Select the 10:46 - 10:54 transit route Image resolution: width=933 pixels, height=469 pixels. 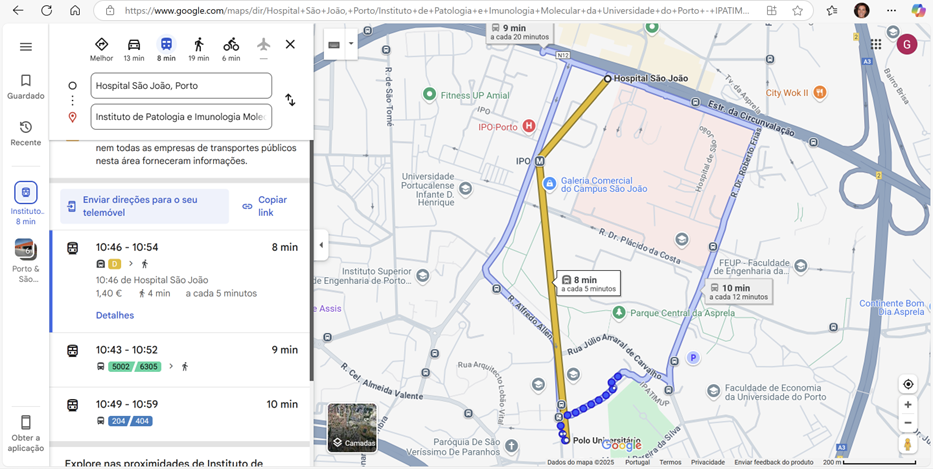[181, 281]
